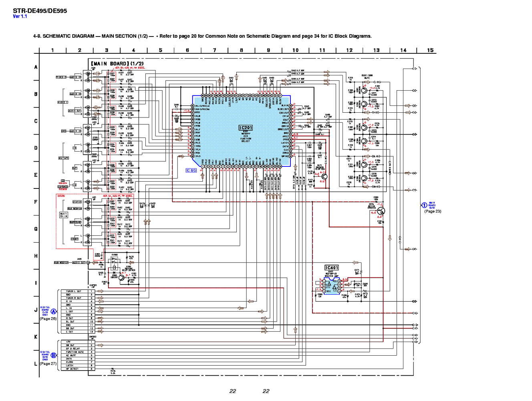Click the "MD/TAPE" label

(64, 158)
